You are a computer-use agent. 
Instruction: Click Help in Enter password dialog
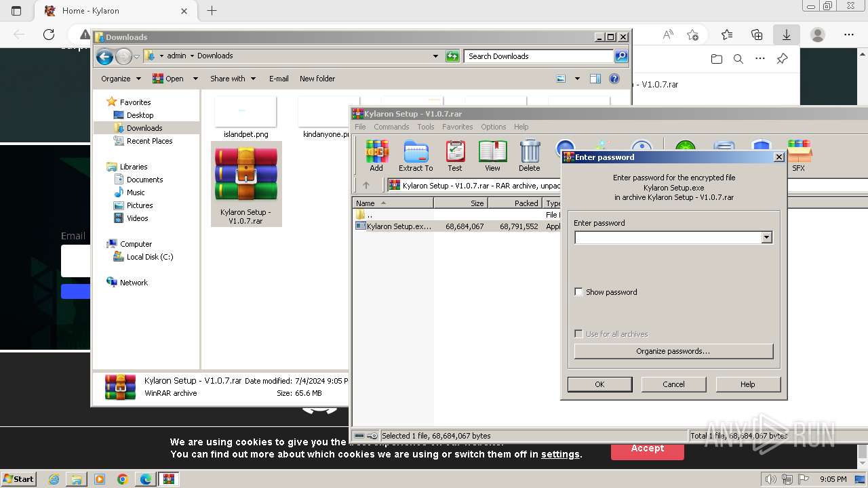coord(747,384)
